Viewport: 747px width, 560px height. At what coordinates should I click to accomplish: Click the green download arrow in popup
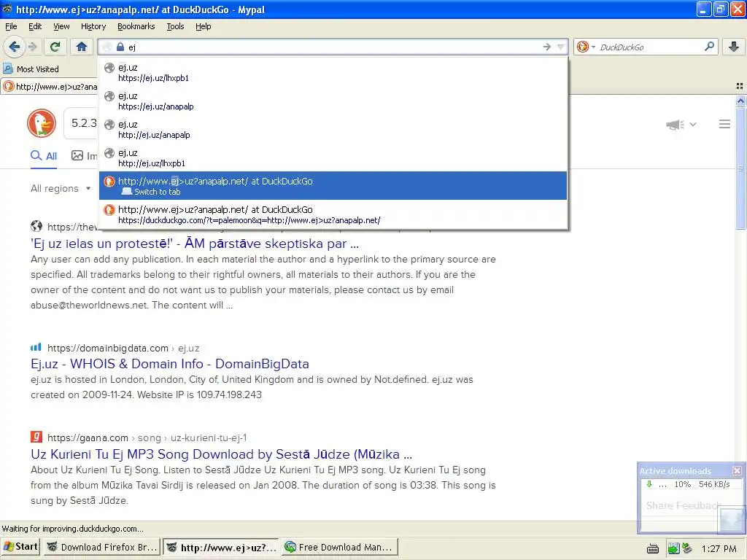(x=649, y=484)
